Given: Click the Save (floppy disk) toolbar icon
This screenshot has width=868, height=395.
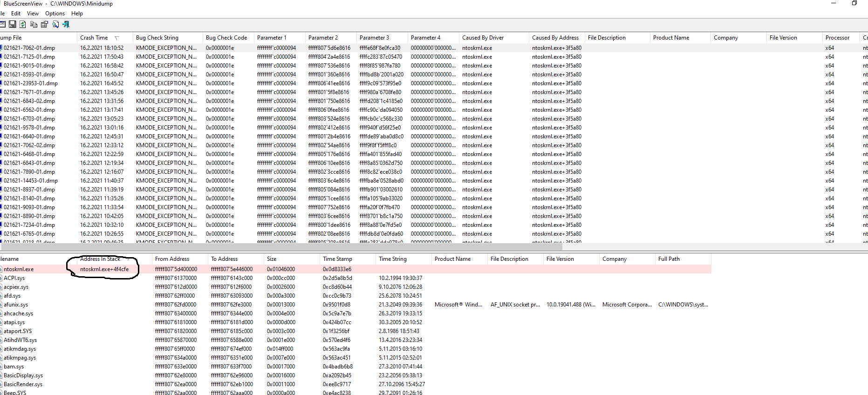Looking at the screenshot, I should [x=13, y=24].
